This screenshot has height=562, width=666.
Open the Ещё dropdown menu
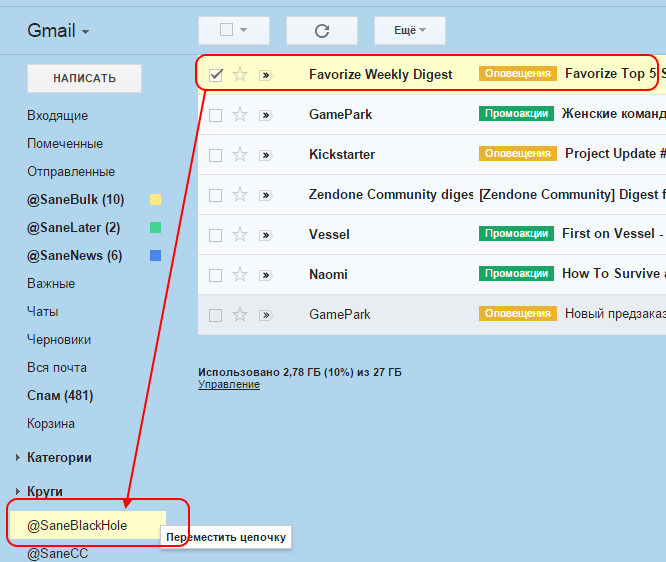(410, 31)
